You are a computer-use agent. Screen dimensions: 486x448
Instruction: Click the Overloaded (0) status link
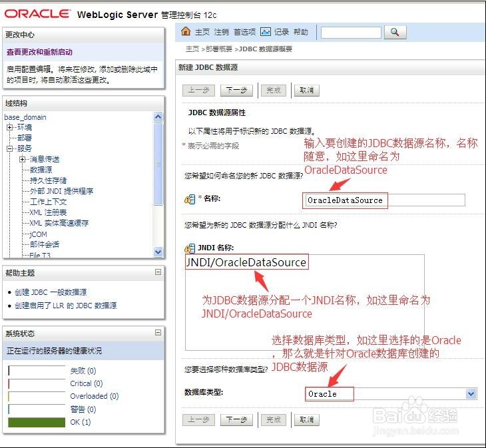click(95, 396)
